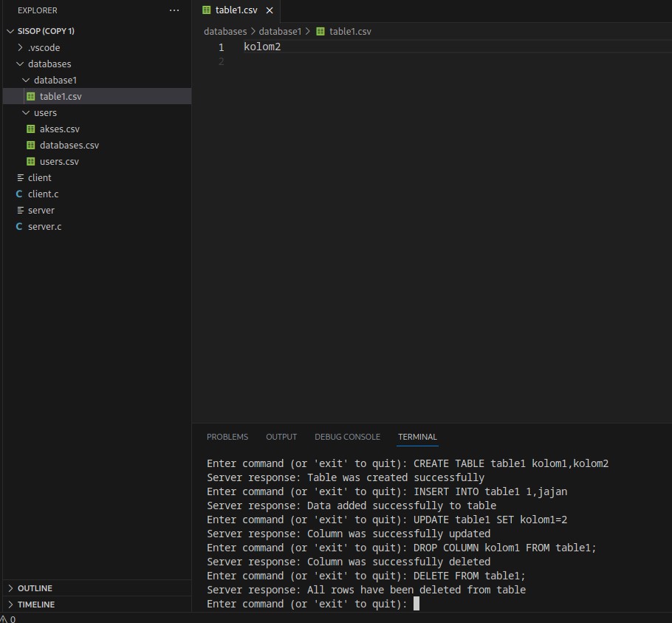The width and height of the screenshot is (672, 623).
Task: Collapse the SISOP (COPY 1) workspace root
Action: [11, 31]
